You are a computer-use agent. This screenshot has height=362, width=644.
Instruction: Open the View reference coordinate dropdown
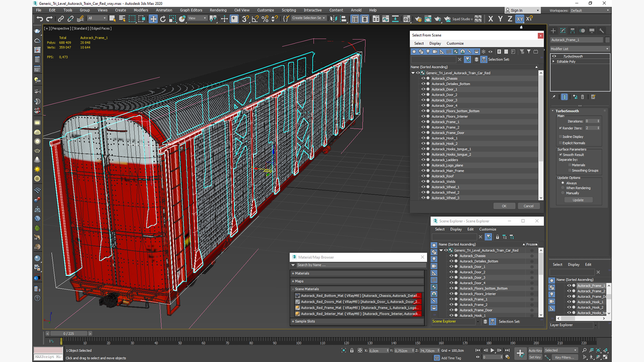point(197,18)
